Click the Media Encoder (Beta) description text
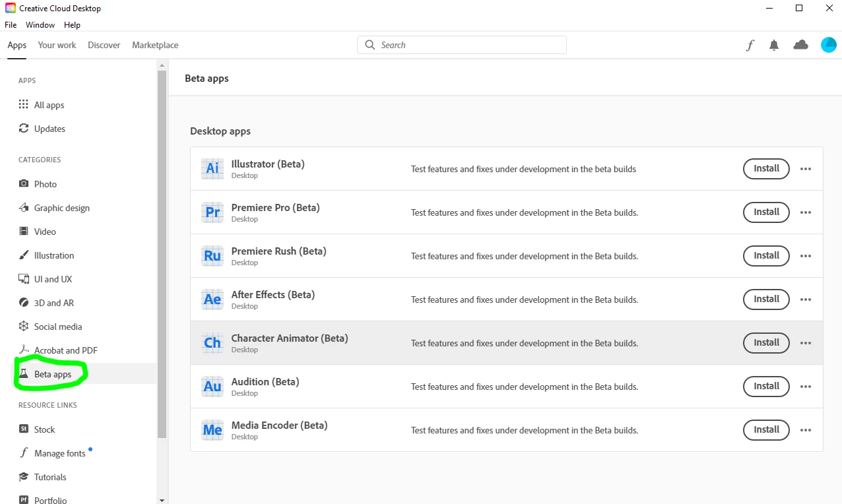This screenshot has height=504, width=842. tap(525, 430)
